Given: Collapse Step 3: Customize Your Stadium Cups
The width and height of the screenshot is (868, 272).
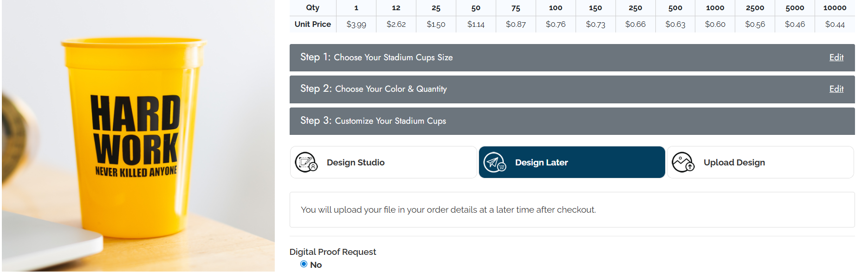Looking at the screenshot, I should point(511,121).
